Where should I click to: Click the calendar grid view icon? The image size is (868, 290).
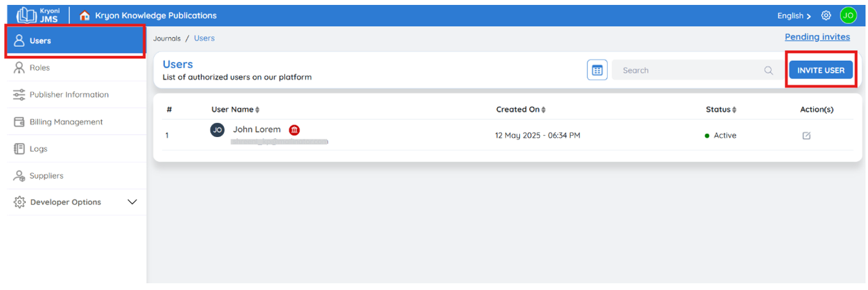coord(597,70)
